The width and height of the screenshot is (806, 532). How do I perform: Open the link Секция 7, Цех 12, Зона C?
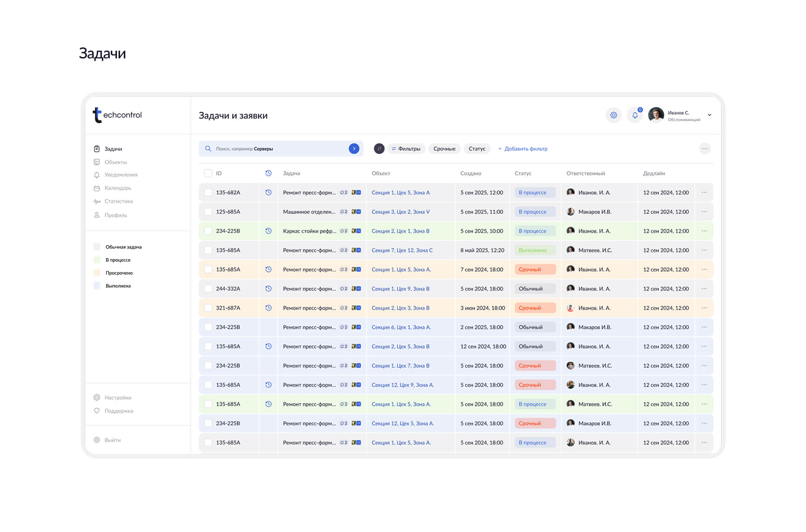402,250
